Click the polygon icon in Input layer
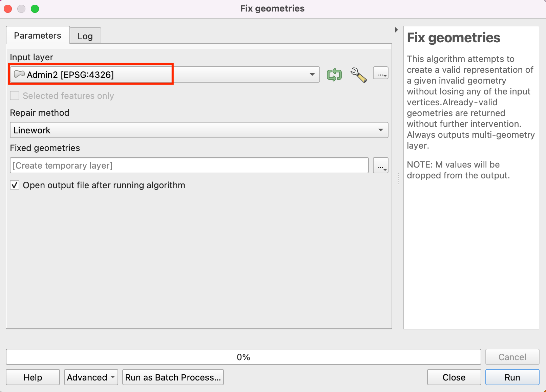Image resolution: width=546 pixels, height=392 pixels. pos(19,74)
